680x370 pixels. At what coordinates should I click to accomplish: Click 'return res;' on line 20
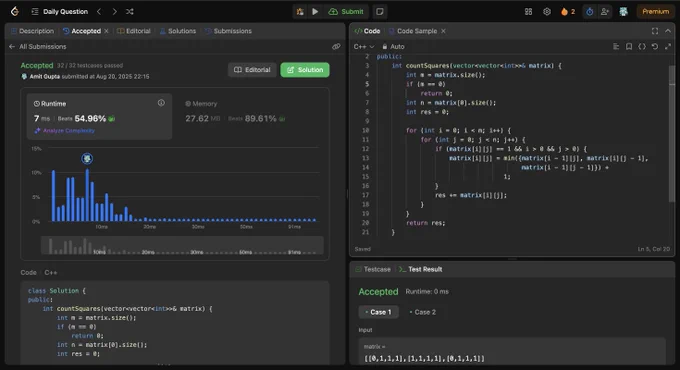(425, 223)
